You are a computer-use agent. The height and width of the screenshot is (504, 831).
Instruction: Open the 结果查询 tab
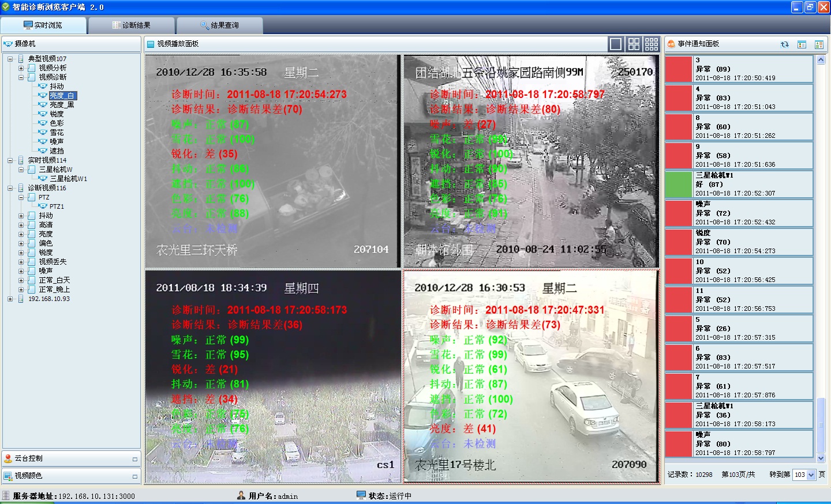pyautogui.click(x=219, y=25)
